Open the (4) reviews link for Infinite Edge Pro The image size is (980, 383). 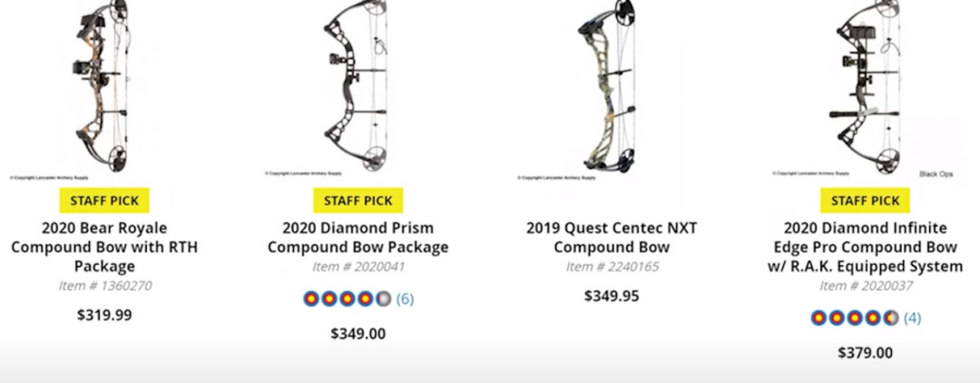912,318
